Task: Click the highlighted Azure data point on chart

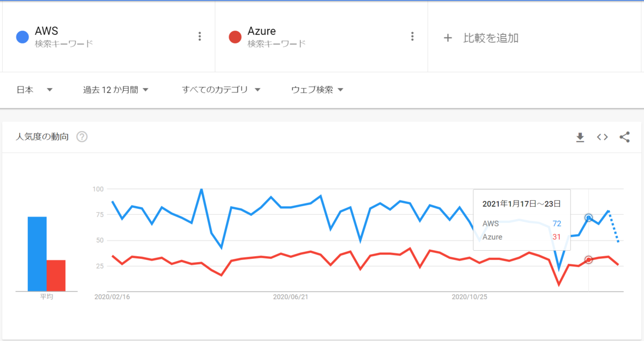Action: pyautogui.click(x=589, y=260)
